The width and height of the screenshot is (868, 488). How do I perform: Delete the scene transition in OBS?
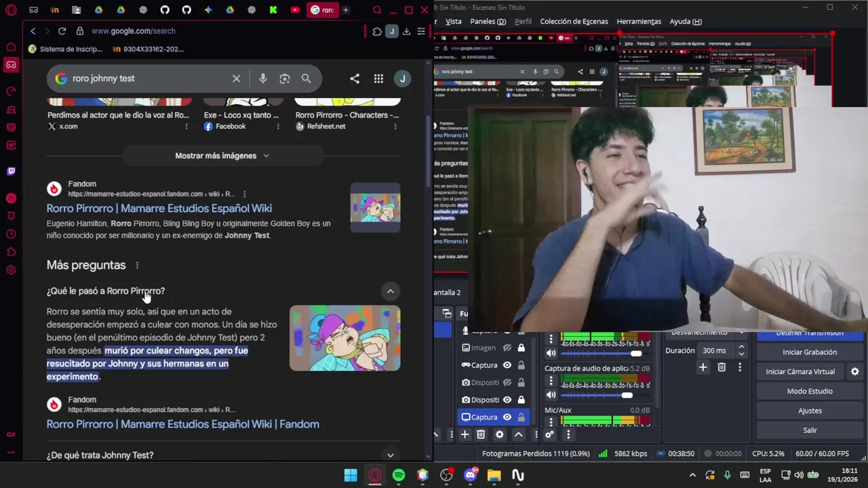pos(722,367)
